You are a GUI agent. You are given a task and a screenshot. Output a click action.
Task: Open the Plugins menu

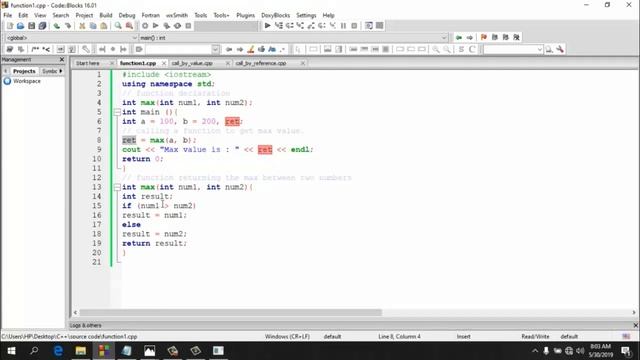tap(245, 15)
